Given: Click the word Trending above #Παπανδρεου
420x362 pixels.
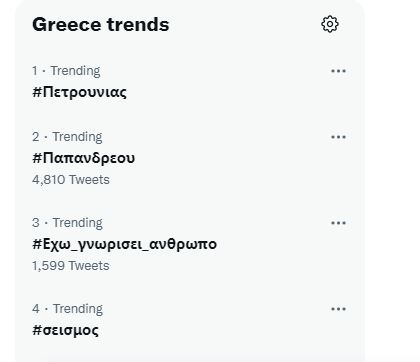Looking at the screenshot, I should 77,137.
